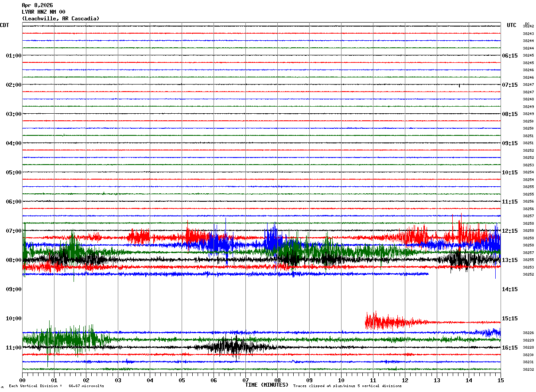This screenshot has height=392, width=536.
Task: Click the 38232 DC offset value
Action: click(528, 369)
